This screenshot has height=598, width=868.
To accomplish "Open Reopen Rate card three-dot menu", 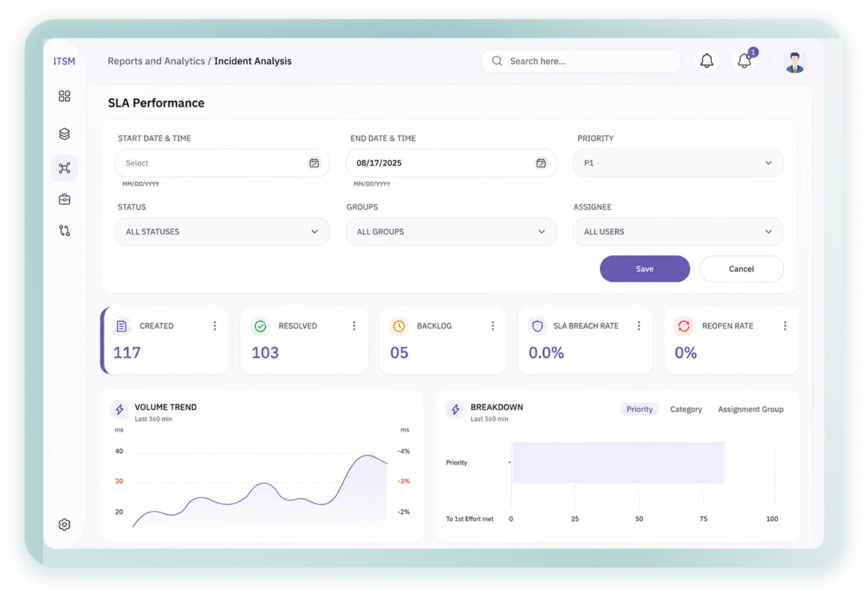I will coord(785,325).
